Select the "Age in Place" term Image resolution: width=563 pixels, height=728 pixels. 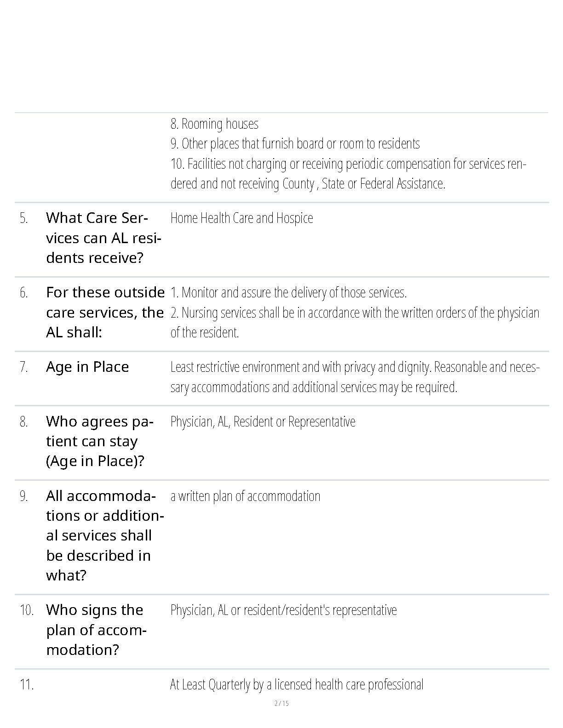[x=87, y=367]
